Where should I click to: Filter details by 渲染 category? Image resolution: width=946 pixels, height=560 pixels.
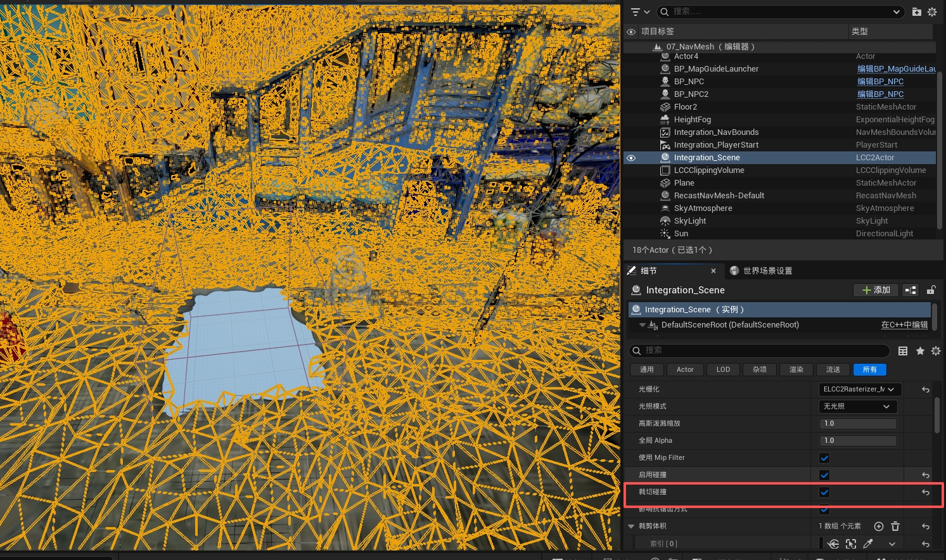(796, 370)
